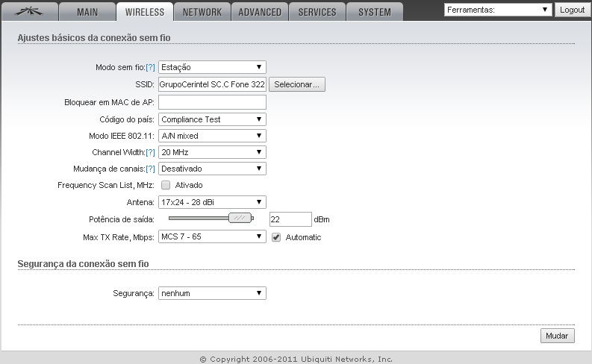Uncheck the Automatic checkbox
The image size is (592, 364).
pyautogui.click(x=276, y=237)
